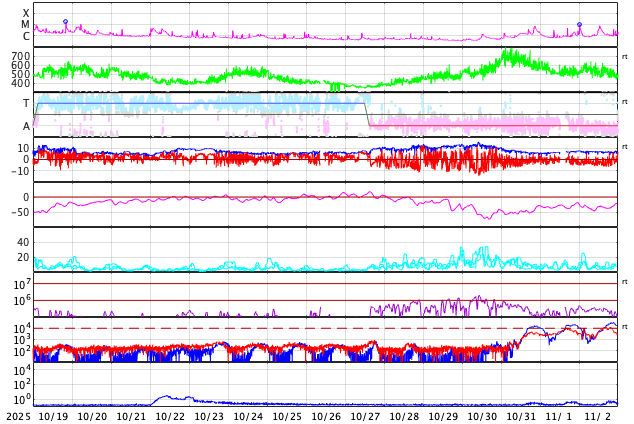Click the 700 axis value
The image size is (634, 424).
pyautogui.click(x=20, y=57)
